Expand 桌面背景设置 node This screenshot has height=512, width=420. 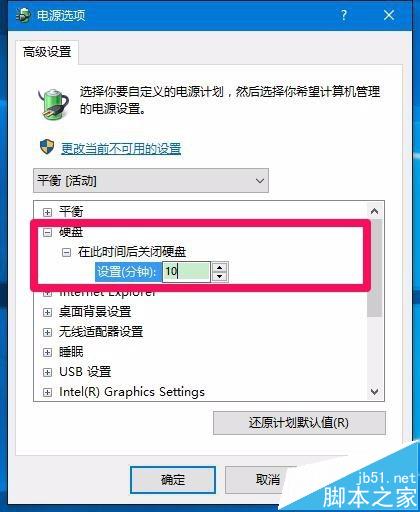click(47, 312)
